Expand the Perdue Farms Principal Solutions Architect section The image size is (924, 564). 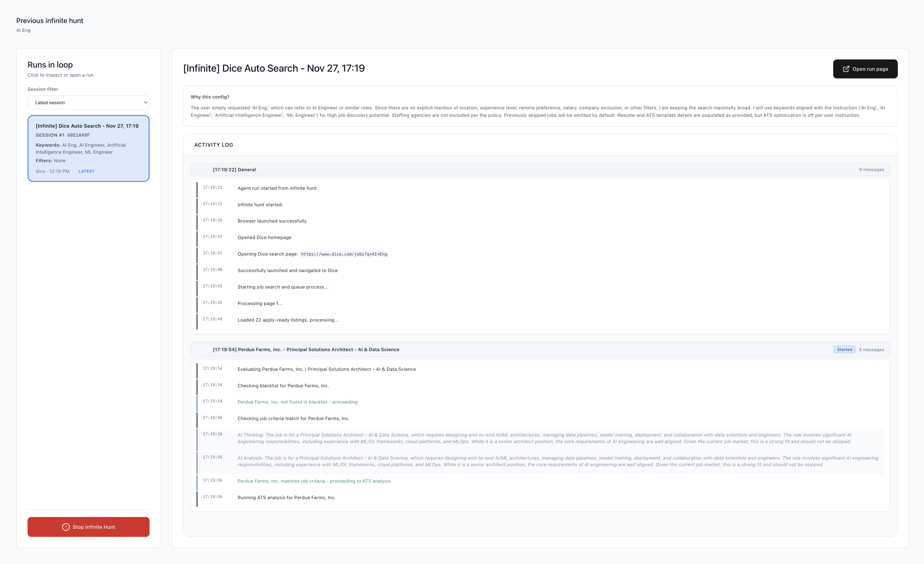[306, 349]
